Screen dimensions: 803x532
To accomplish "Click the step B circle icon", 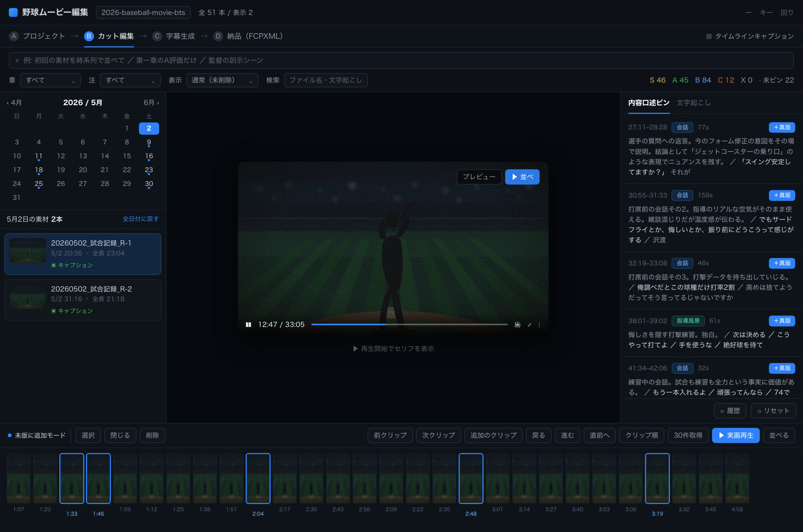I will pyautogui.click(x=89, y=36).
